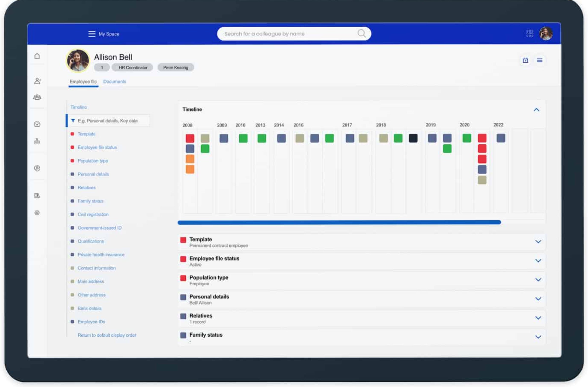Expand the Employee file status section

[538, 260]
